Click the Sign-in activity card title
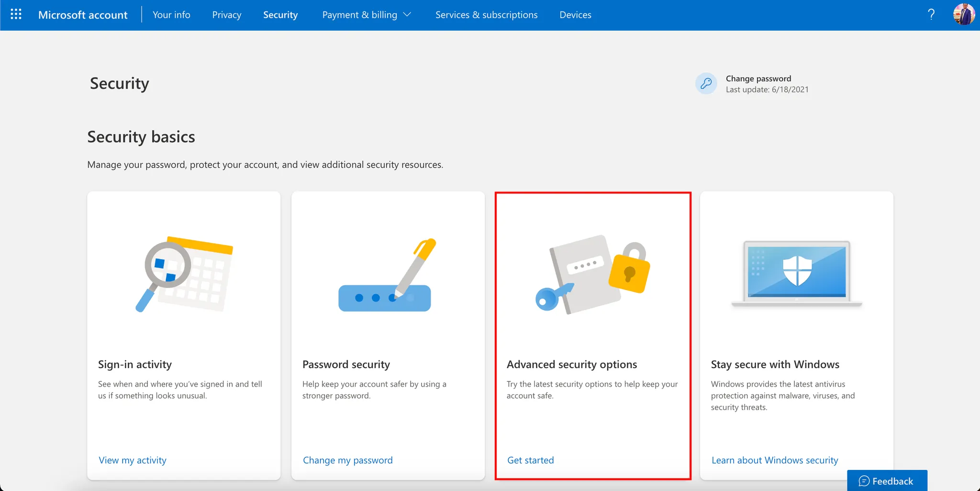 pos(135,364)
